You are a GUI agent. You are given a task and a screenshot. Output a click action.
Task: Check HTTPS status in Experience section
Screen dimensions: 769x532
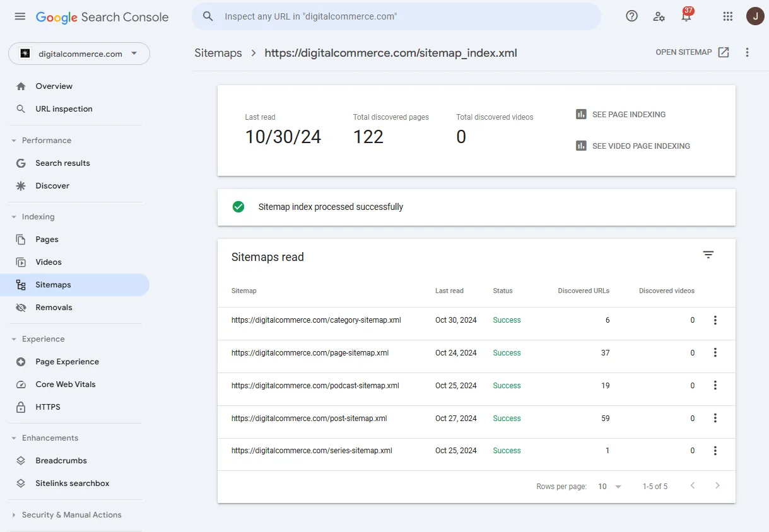(x=47, y=407)
